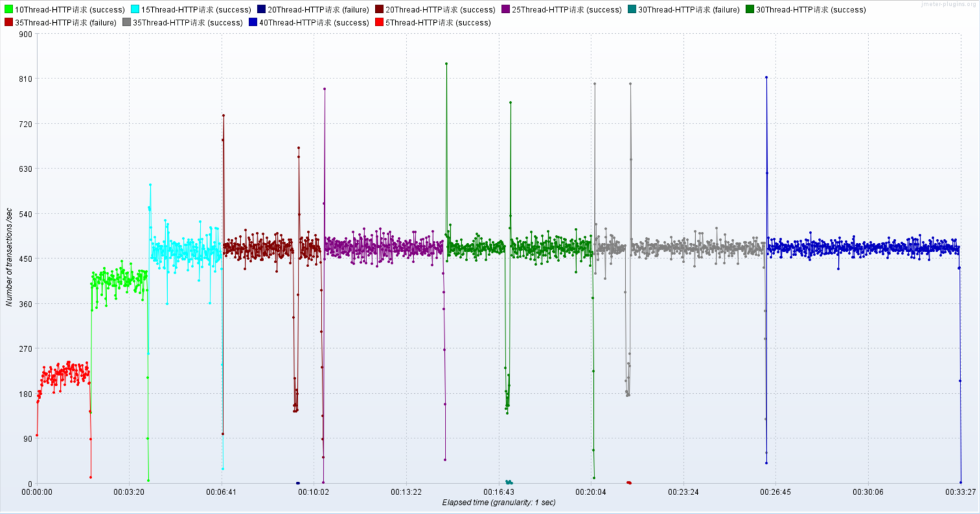Click the 5Thread success red legend swatch

tap(380, 22)
